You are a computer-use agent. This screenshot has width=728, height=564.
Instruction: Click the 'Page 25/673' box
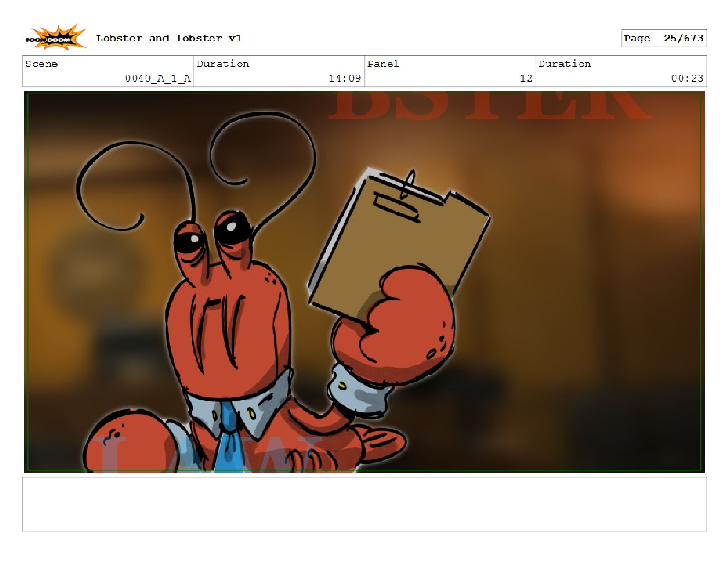664,38
